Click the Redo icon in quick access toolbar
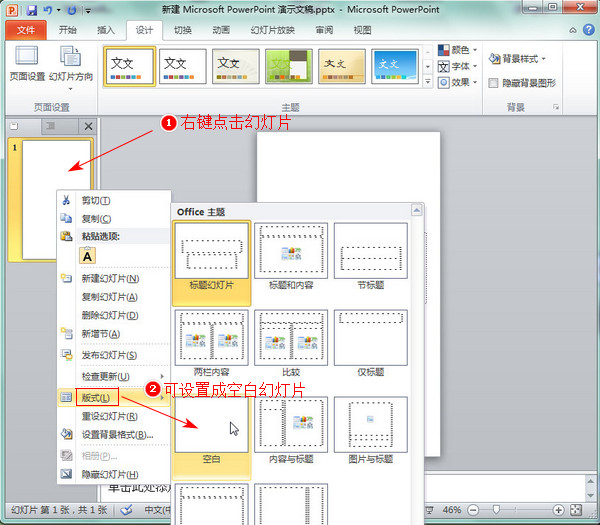This screenshot has height=525, width=600. pos(72,10)
